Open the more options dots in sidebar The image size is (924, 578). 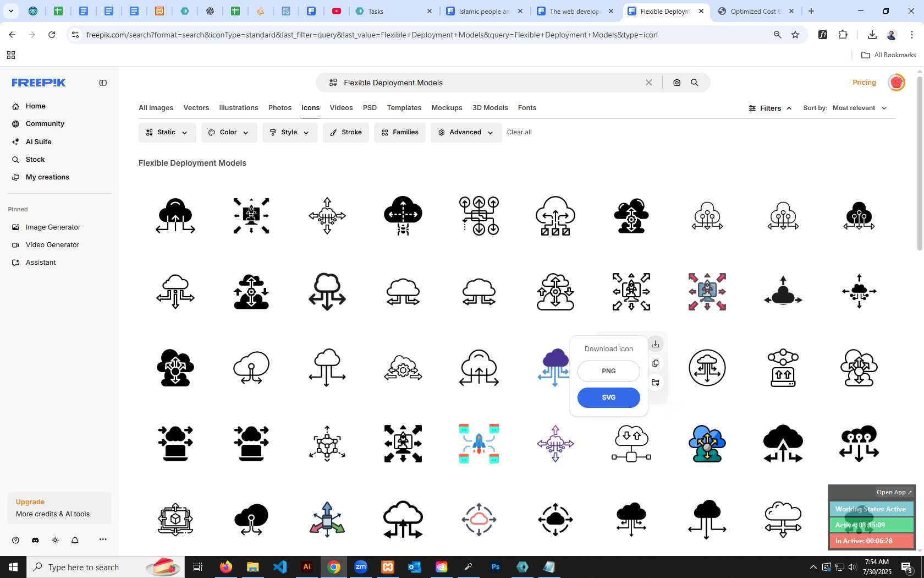(103, 539)
